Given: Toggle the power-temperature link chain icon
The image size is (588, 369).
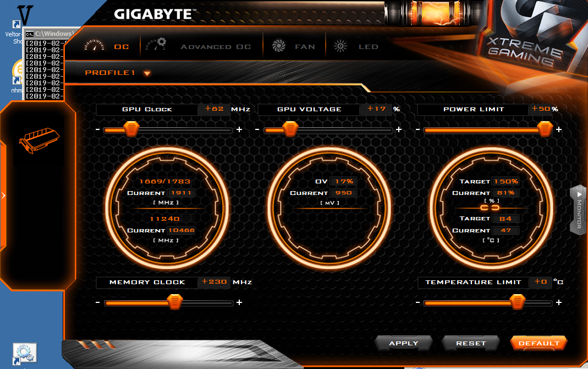Looking at the screenshot, I should pos(490,208).
